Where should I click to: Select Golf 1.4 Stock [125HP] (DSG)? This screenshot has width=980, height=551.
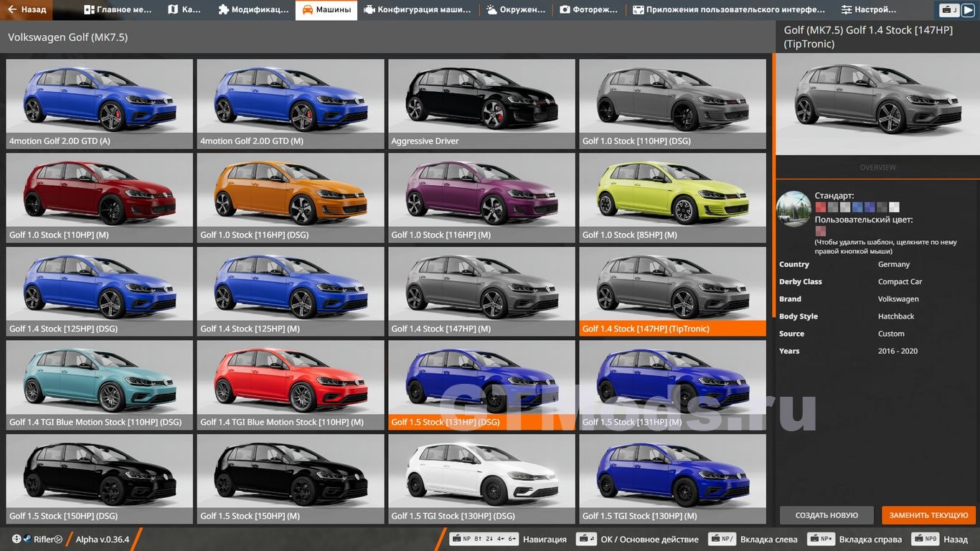[100, 292]
